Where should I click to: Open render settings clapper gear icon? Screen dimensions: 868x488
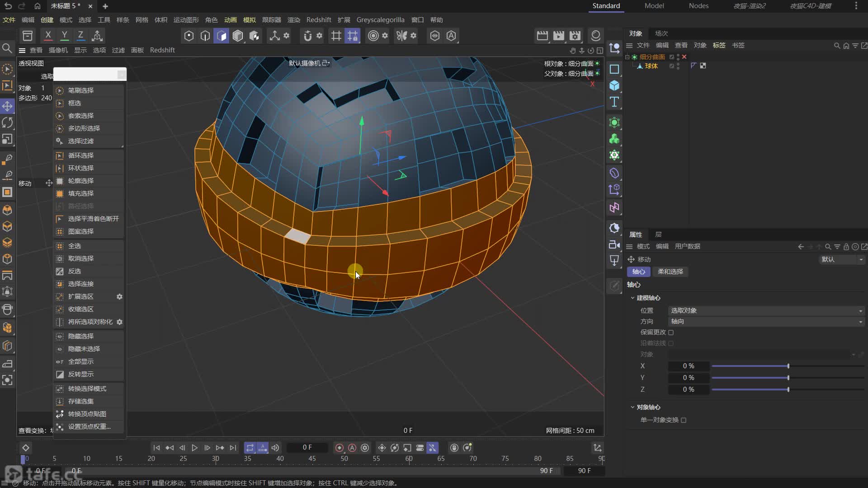pyautogui.click(x=575, y=36)
